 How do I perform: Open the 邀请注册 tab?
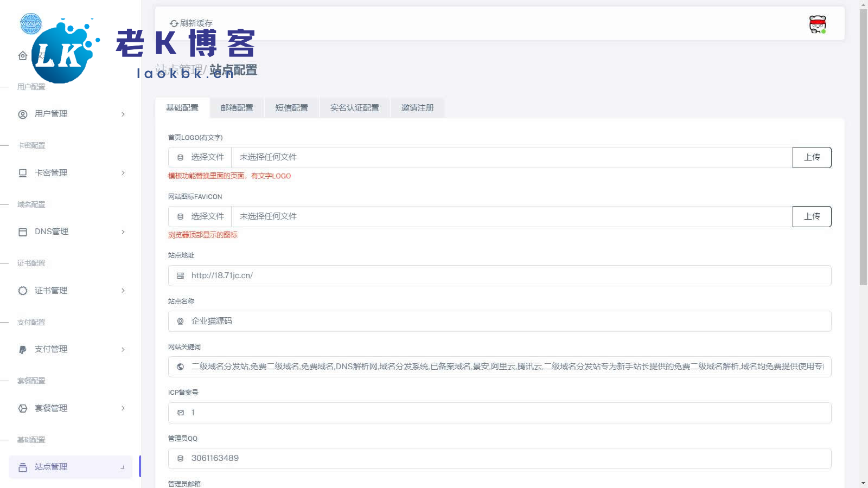[417, 108]
